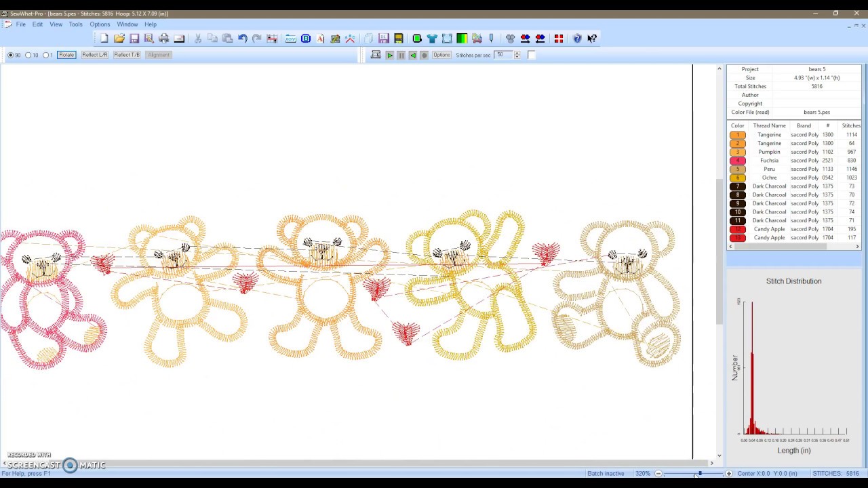Click the canvas scroll up arrow
Image resolution: width=868 pixels, height=488 pixels.
(x=719, y=68)
